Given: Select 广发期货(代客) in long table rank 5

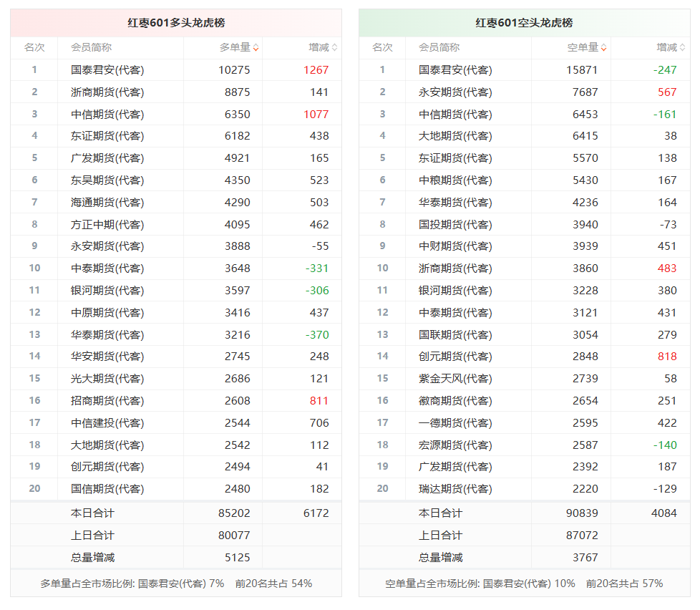Looking at the screenshot, I should coord(107,158).
